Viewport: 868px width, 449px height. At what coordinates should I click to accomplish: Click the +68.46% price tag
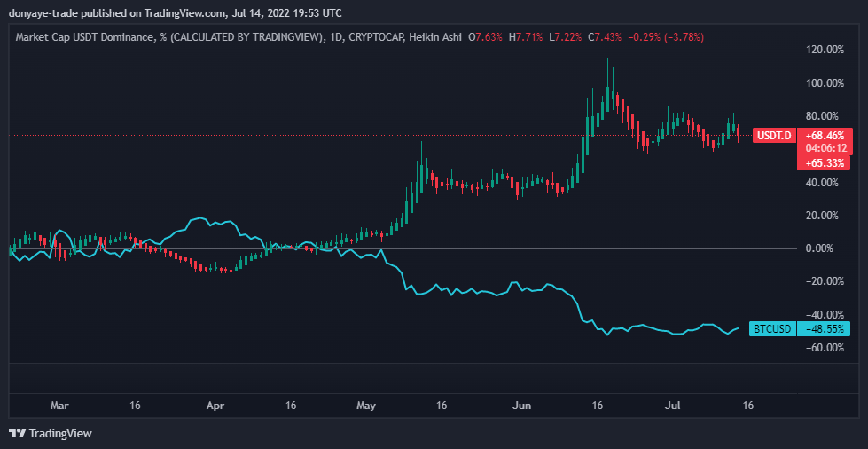tap(825, 133)
